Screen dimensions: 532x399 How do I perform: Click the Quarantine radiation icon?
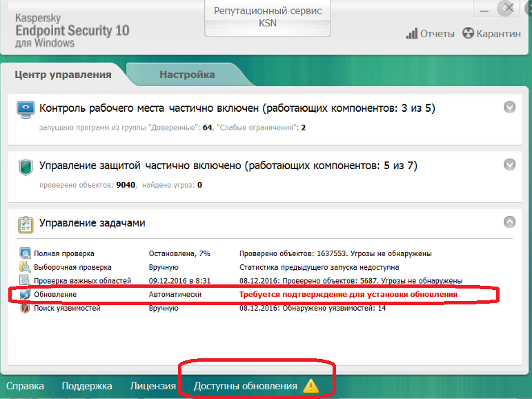(468, 33)
